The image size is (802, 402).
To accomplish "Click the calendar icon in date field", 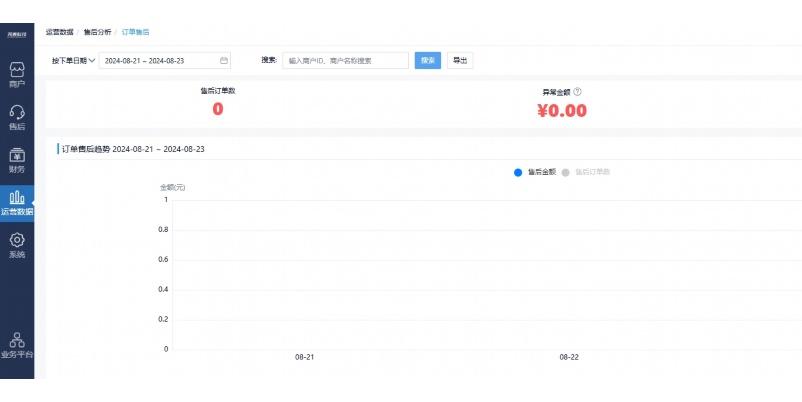I will [224, 60].
